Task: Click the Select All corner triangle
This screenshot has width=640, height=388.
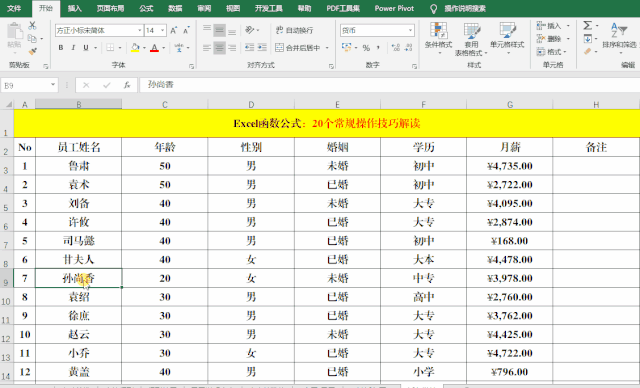Action: 8,104
